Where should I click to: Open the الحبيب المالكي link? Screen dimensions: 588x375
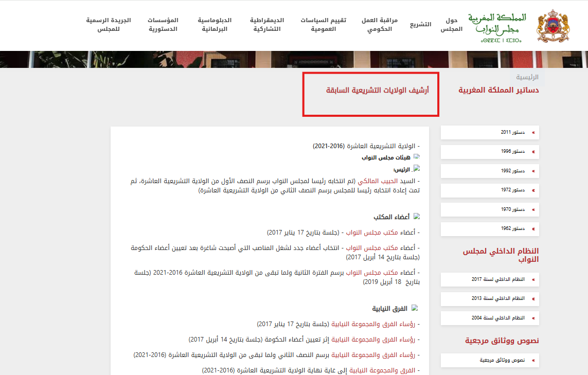click(x=378, y=181)
